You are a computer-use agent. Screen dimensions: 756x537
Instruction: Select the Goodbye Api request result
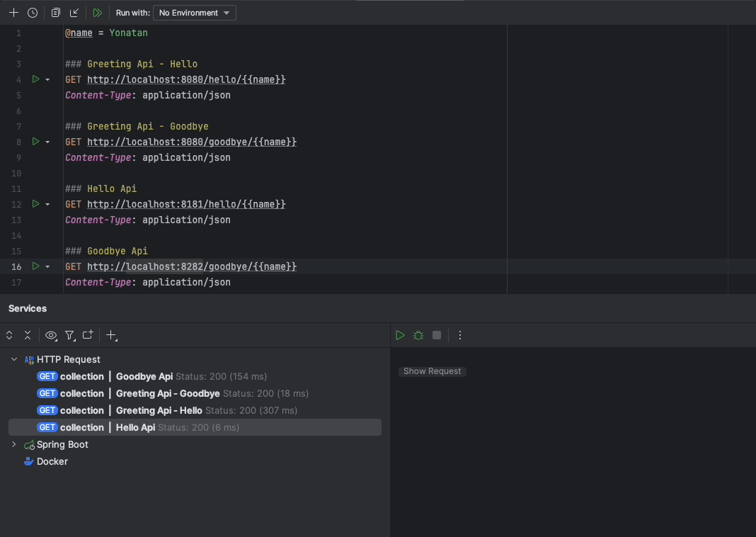coord(144,376)
